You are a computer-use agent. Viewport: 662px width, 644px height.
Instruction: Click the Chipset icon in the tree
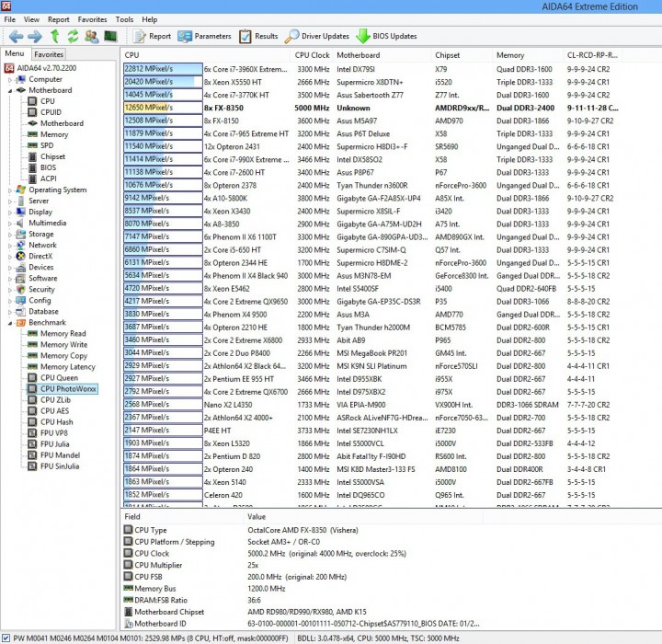[x=32, y=156]
